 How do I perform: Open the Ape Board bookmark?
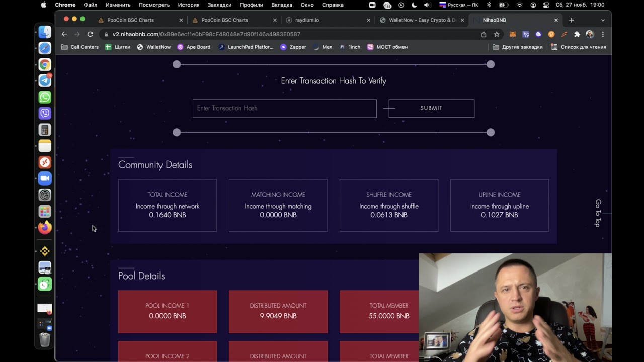coord(194,47)
